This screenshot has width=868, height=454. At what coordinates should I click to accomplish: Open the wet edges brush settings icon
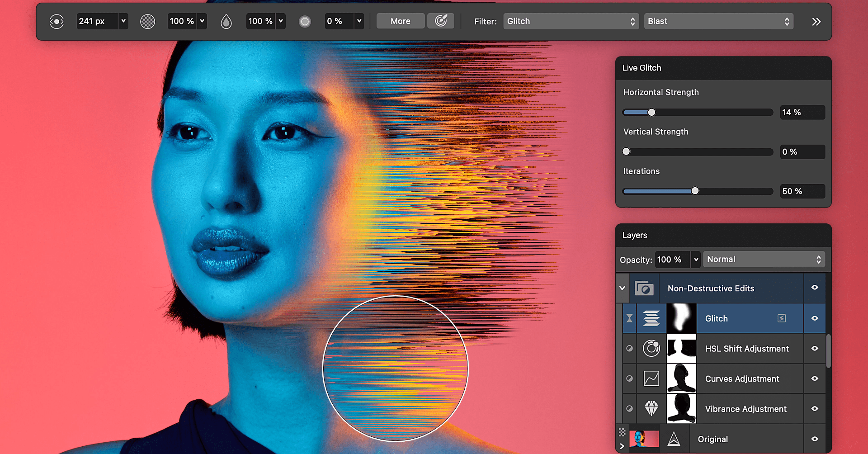click(x=441, y=21)
